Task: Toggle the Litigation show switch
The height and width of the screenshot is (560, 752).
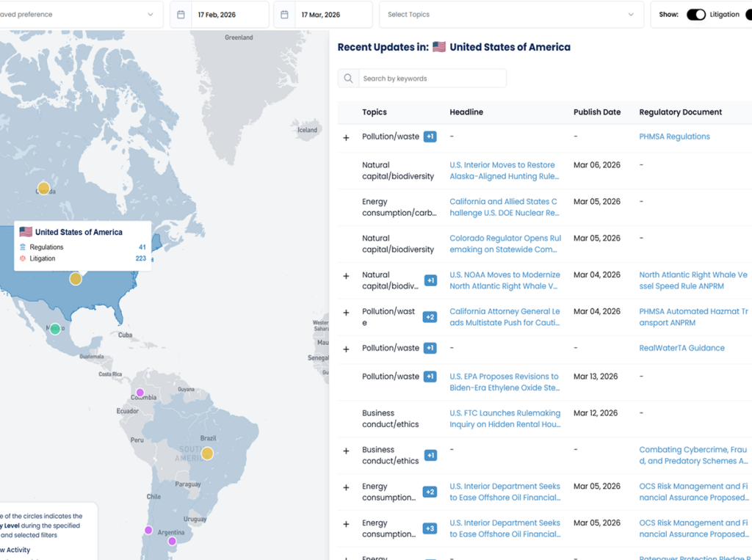Action: [695, 15]
